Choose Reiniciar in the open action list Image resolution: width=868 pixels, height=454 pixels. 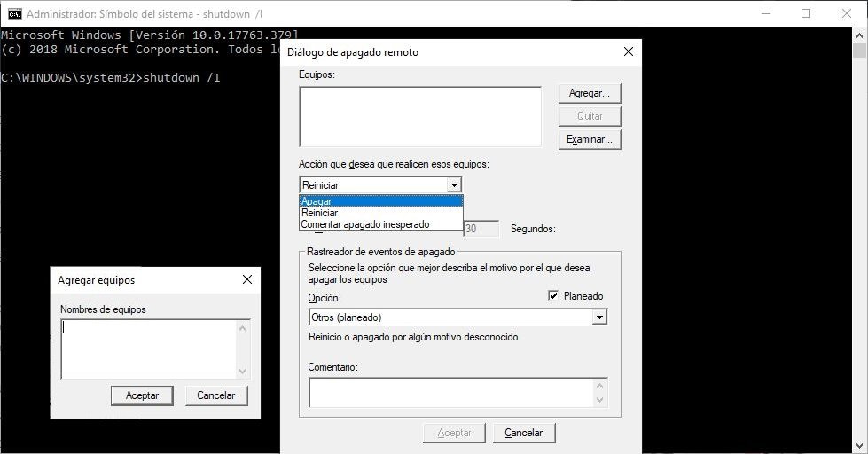click(381, 213)
